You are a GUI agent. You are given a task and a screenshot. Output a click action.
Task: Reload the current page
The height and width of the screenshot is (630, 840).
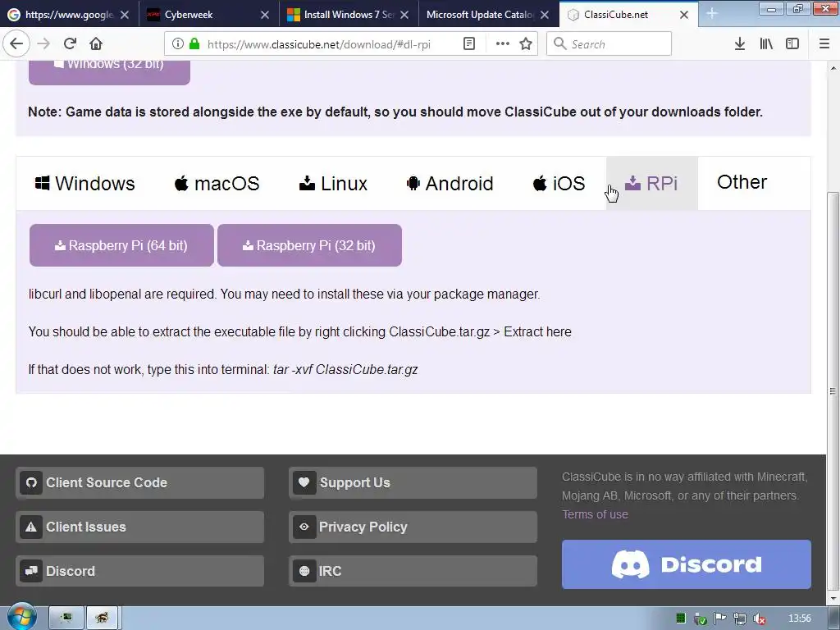71,43
